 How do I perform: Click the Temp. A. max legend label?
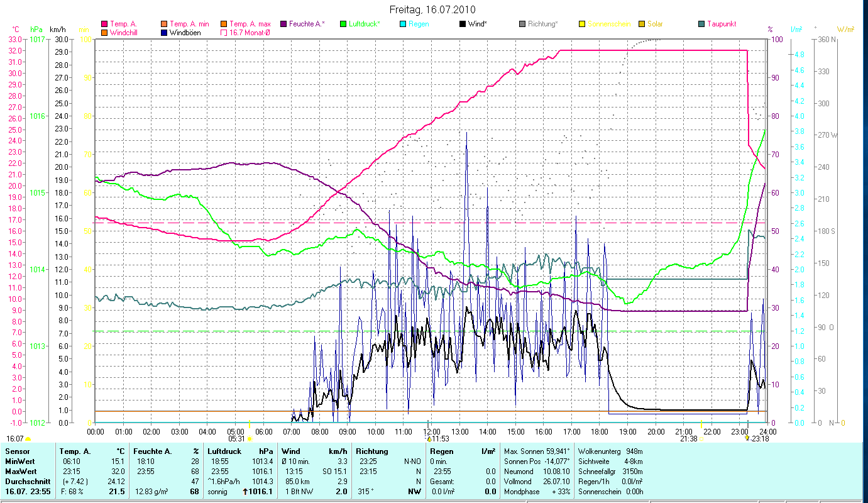[250, 24]
